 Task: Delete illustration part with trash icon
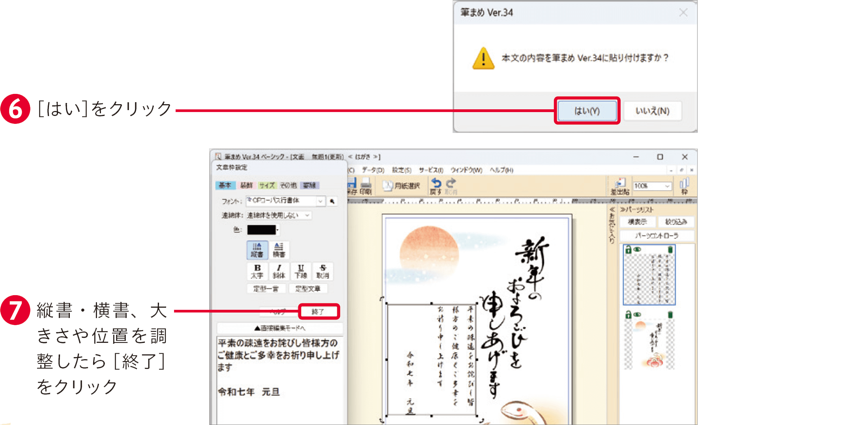670,315
